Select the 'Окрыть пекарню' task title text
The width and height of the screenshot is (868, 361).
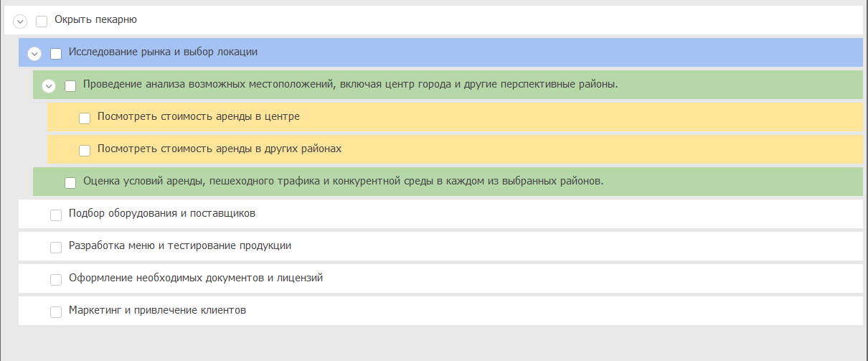pos(95,20)
